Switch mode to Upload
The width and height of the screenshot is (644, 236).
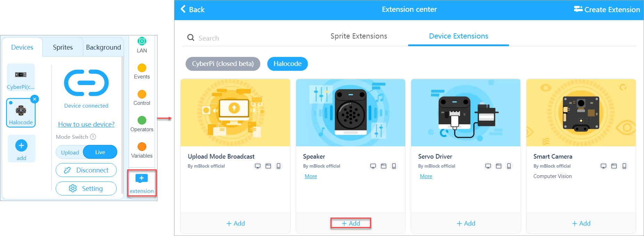pyautogui.click(x=70, y=152)
